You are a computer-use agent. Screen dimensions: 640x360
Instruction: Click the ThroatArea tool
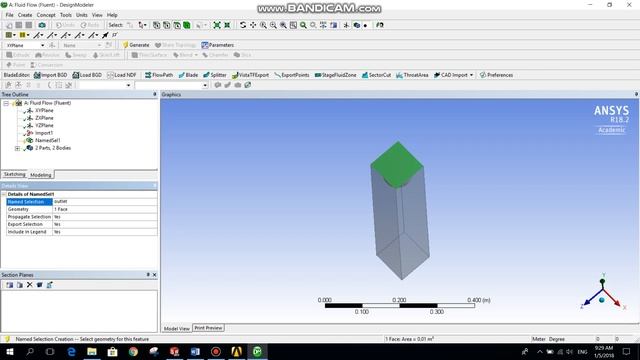pyautogui.click(x=412, y=75)
